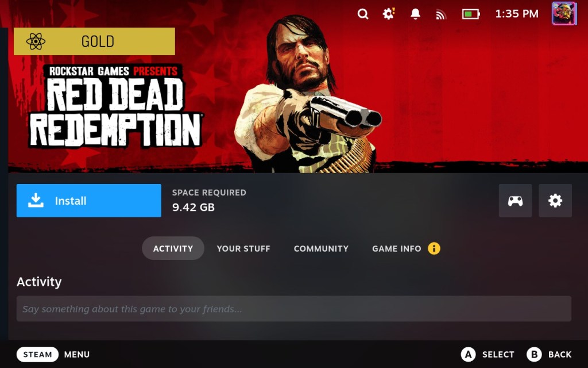Switch to the Your Stuff tab
This screenshot has width=588, height=368.
click(243, 248)
